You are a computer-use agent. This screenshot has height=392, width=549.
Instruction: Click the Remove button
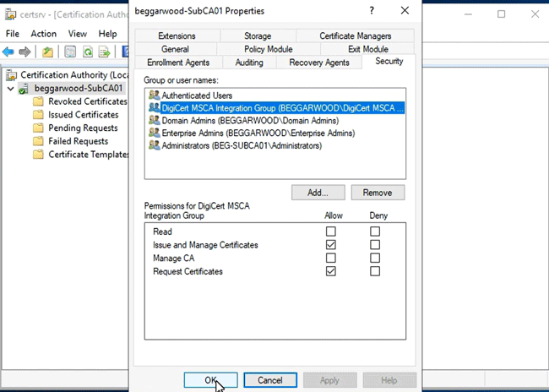[x=378, y=193]
